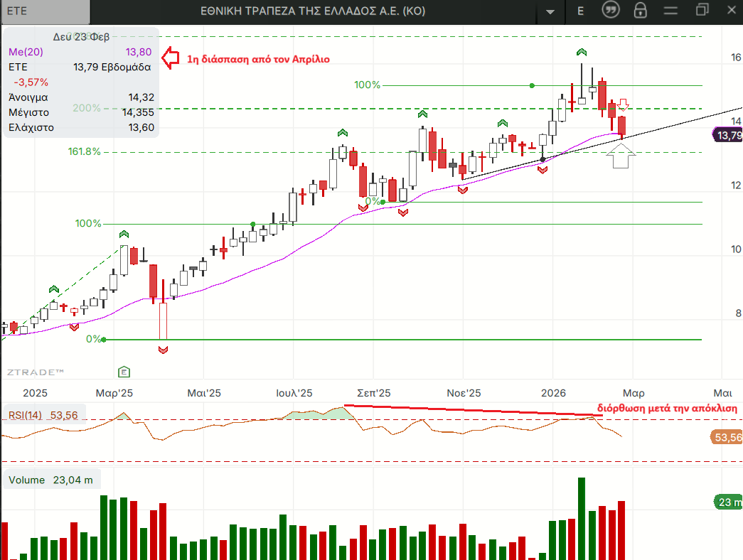Click the Me(20) moving average legend entry
The image size is (743, 560).
pos(26,52)
